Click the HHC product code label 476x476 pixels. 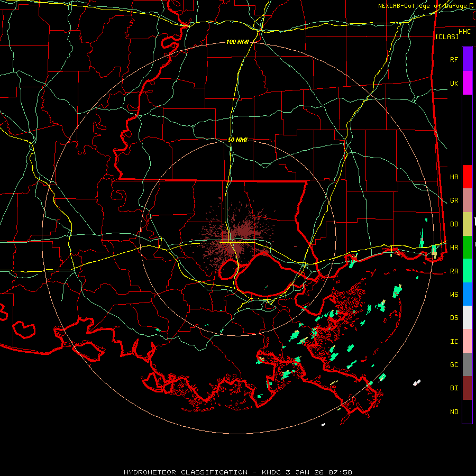click(464, 32)
